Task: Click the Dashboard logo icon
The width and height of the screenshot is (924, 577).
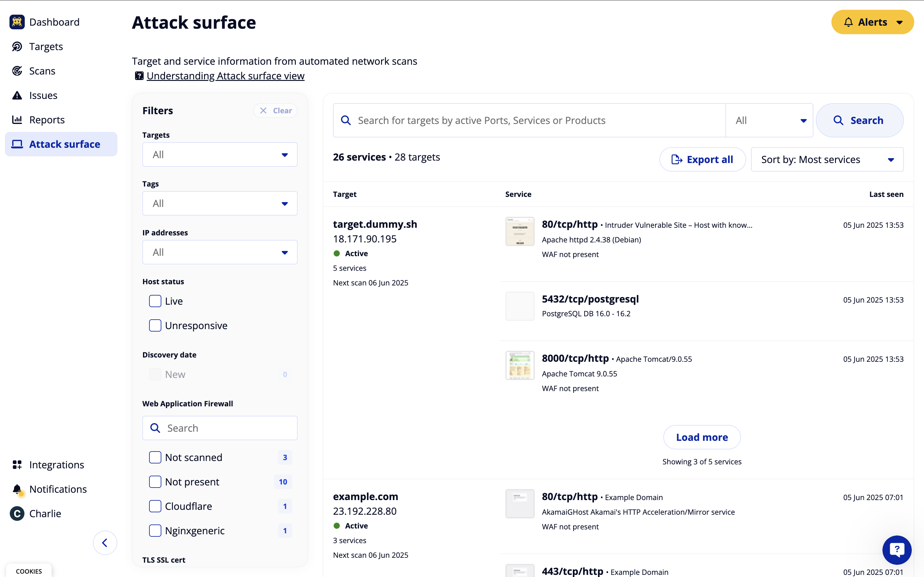Action: pos(17,22)
